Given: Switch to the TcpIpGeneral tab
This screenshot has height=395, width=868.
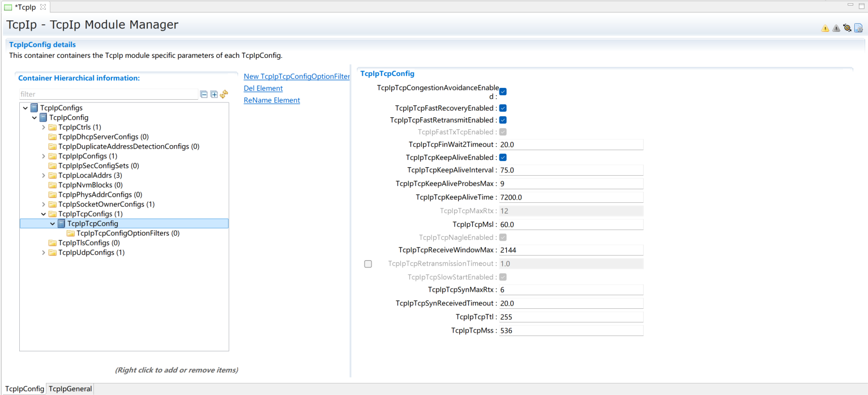Looking at the screenshot, I should [x=70, y=389].
